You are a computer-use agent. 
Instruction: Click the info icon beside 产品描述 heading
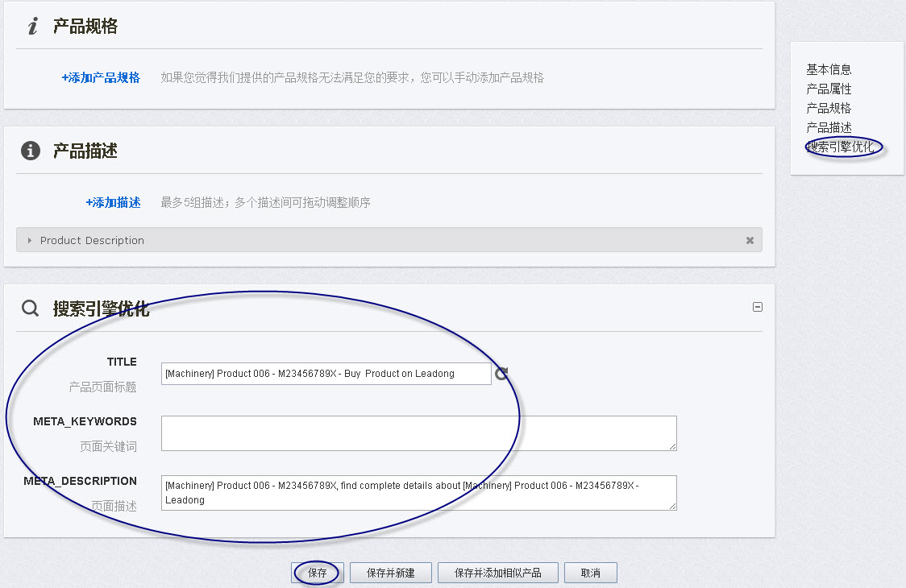pos(30,150)
